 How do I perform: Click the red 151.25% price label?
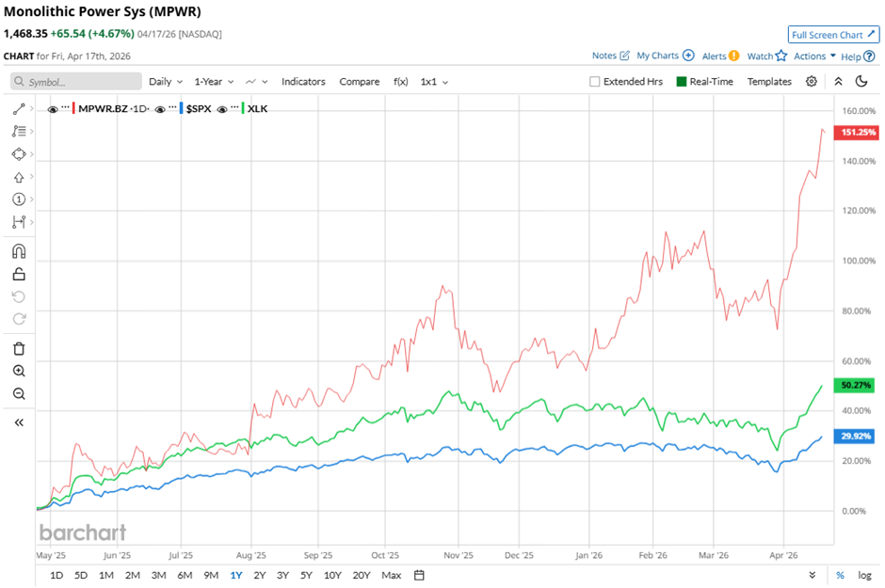tap(856, 132)
